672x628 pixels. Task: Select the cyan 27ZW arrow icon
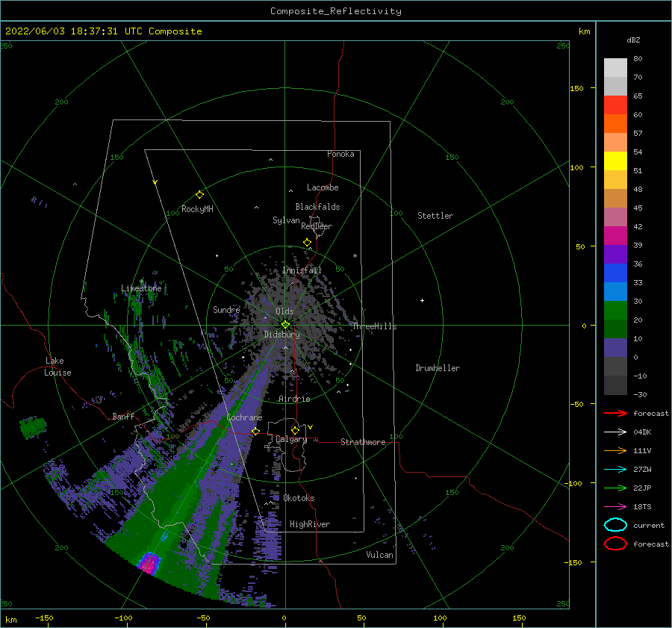[x=615, y=470]
